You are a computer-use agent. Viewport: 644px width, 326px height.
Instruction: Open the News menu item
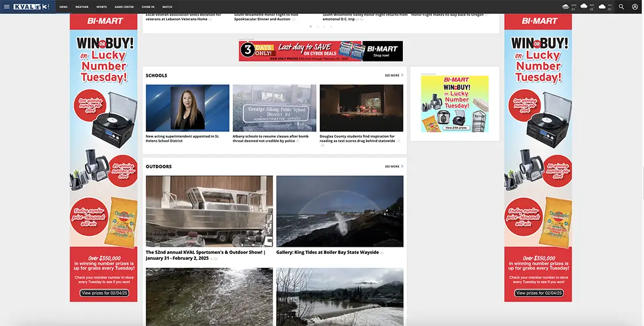[x=63, y=7]
